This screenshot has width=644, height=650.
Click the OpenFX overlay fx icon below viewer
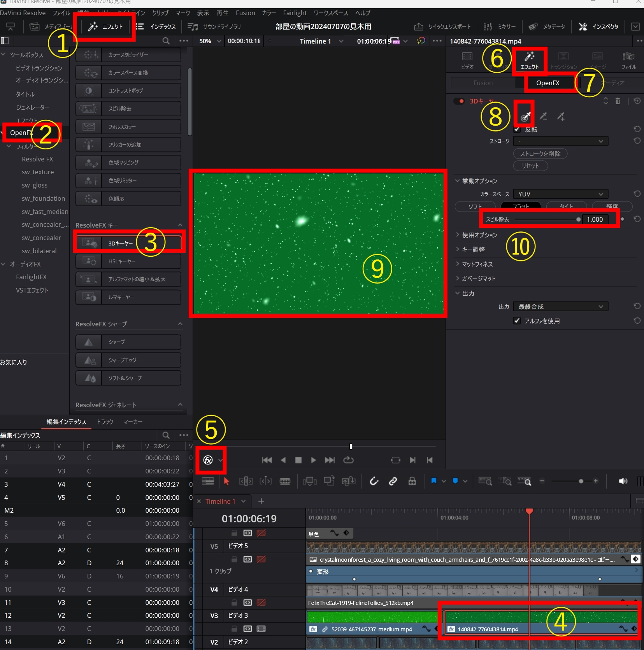(208, 460)
